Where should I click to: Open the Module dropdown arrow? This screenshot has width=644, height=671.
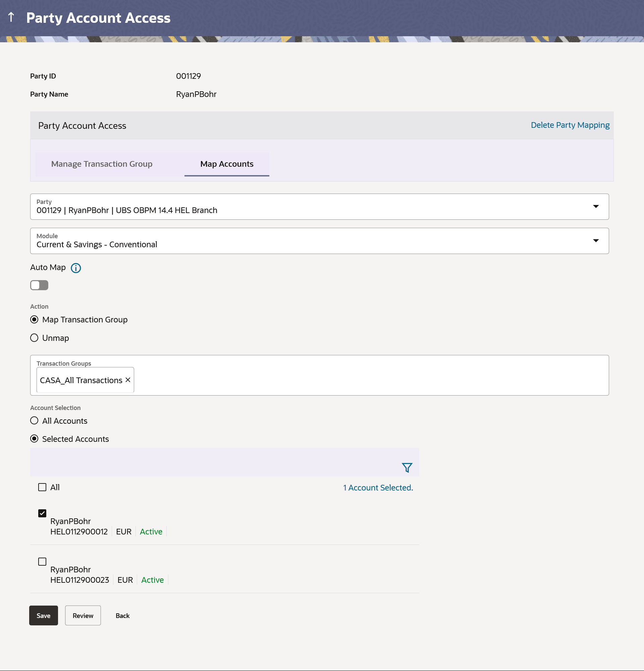[595, 241]
